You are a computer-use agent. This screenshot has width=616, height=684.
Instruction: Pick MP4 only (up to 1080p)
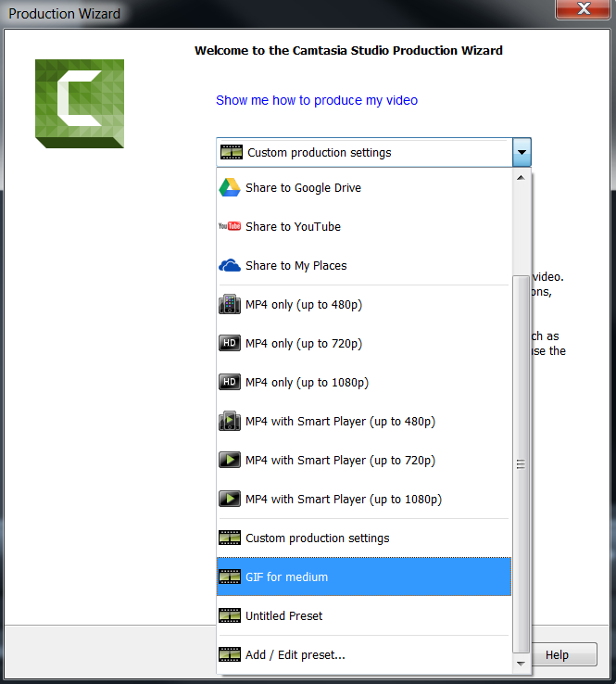(364, 382)
